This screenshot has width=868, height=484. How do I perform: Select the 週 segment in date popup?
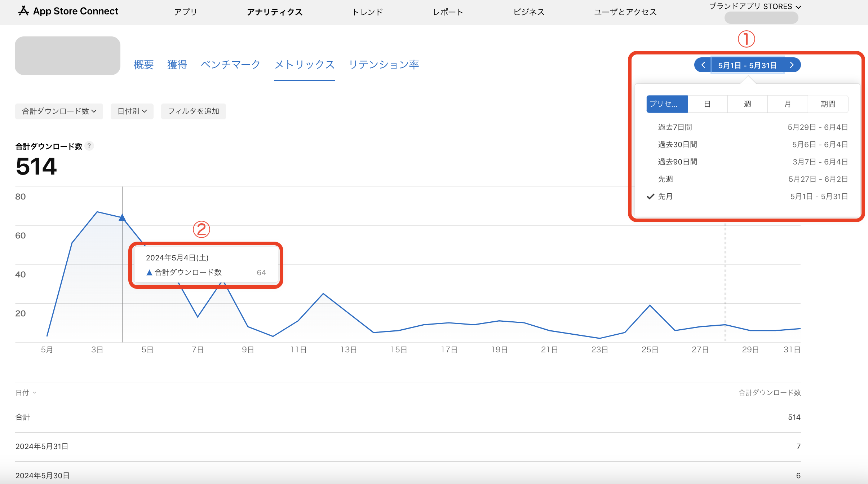pos(748,104)
